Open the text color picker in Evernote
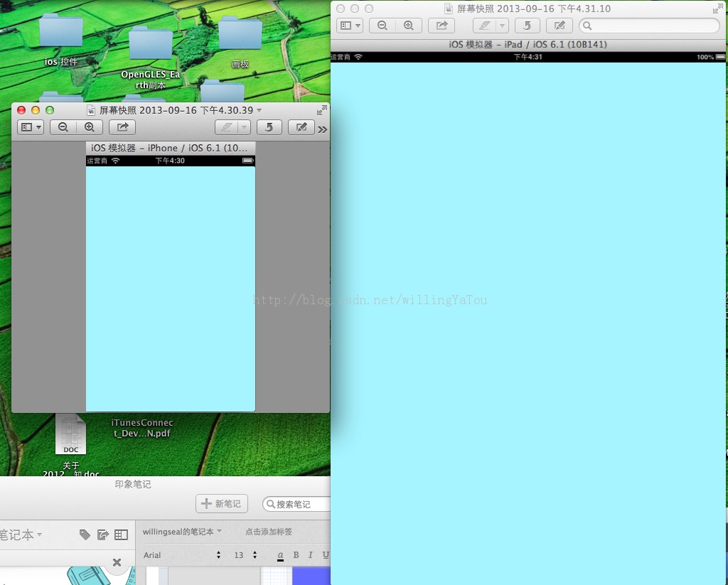 280,555
